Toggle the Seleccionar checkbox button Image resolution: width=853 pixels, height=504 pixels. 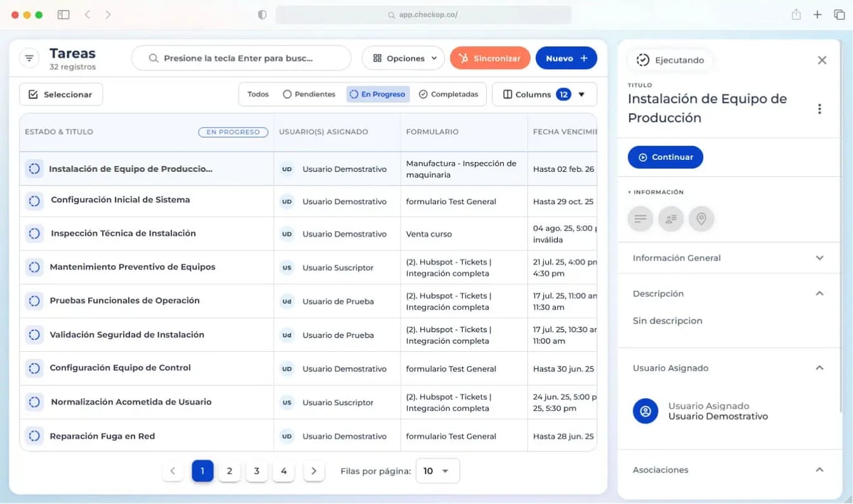click(61, 95)
